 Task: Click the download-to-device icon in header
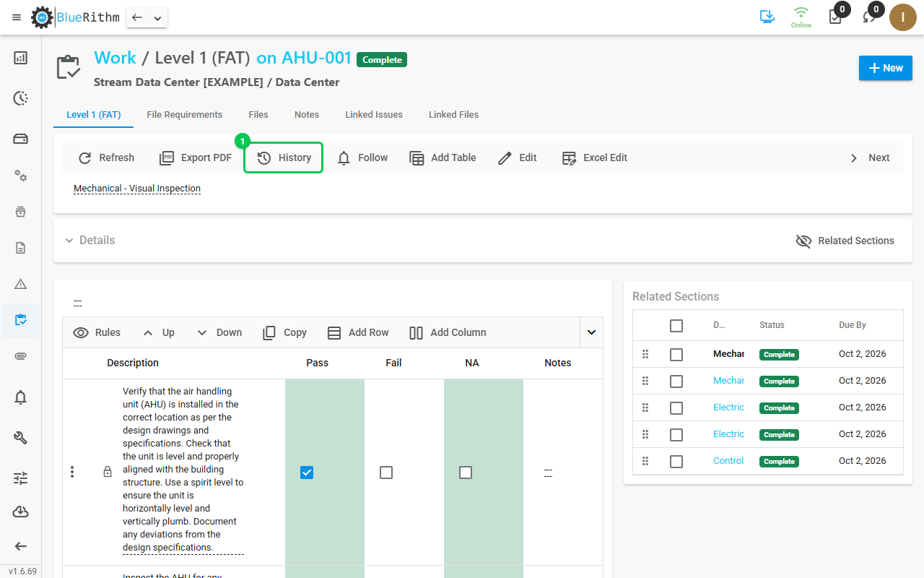click(x=767, y=17)
